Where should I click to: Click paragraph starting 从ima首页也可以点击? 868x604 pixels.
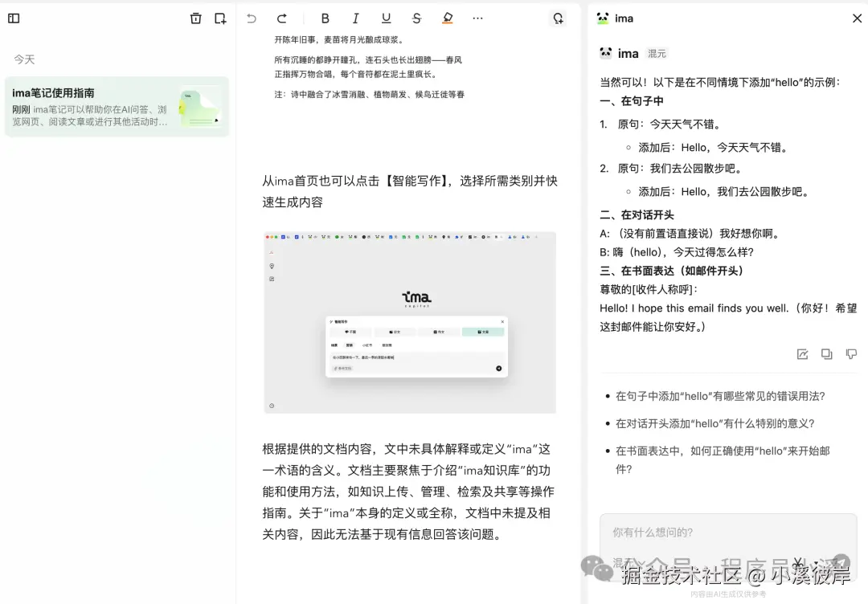pos(410,191)
